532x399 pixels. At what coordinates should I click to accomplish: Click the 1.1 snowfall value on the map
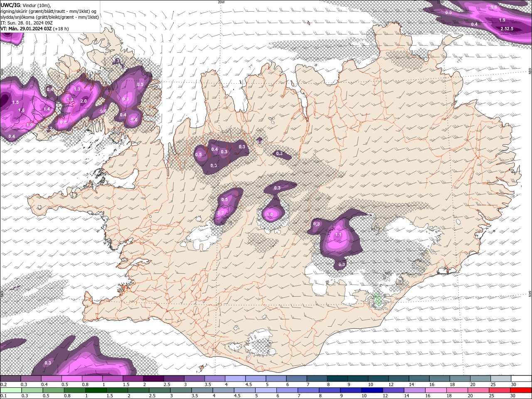(338, 234)
